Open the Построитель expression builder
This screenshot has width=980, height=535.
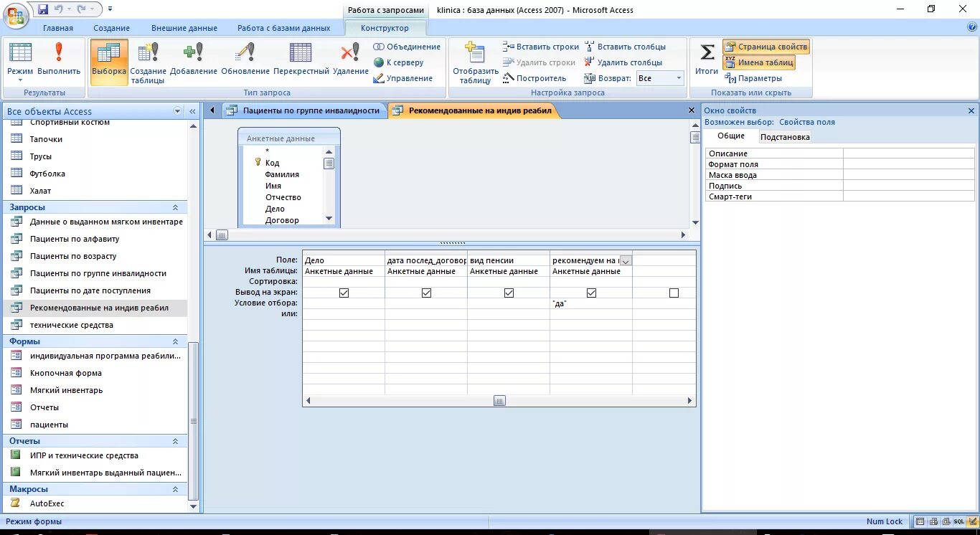(x=534, y=78)
